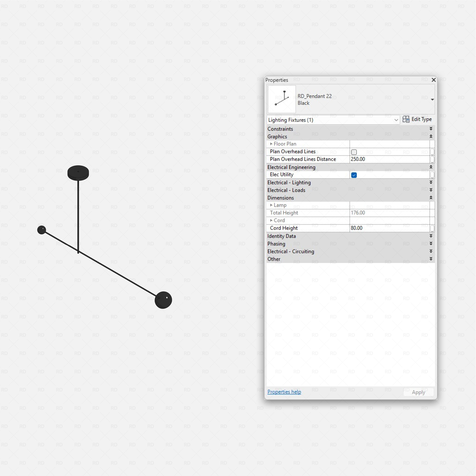Enable the Plan Overhead Lines checkbox

354,152
